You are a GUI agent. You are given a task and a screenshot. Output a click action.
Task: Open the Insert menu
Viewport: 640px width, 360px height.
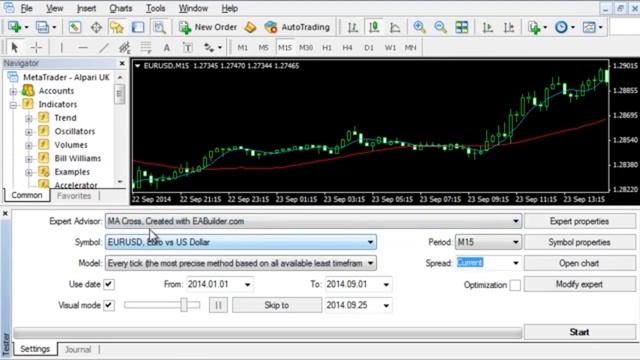(x=87, y=8)
